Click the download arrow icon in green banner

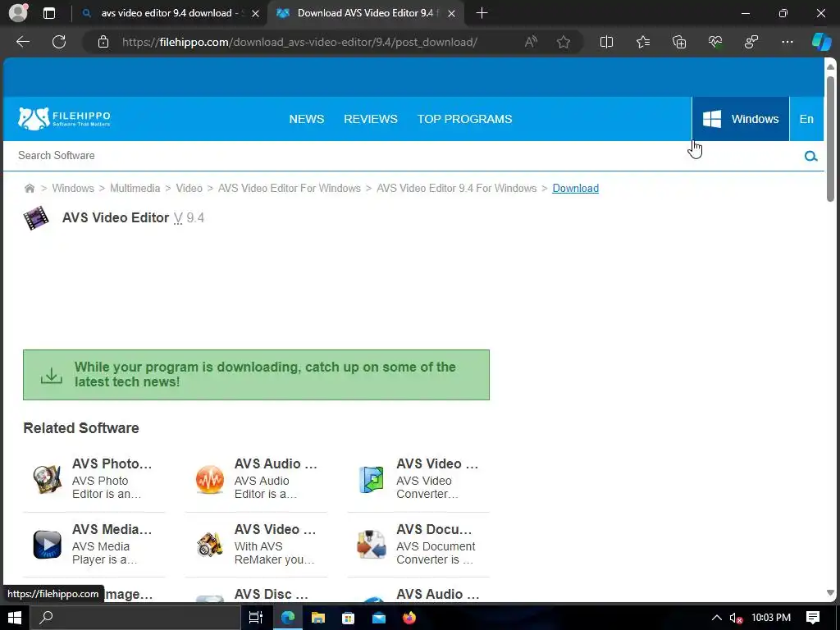point(52,375)
